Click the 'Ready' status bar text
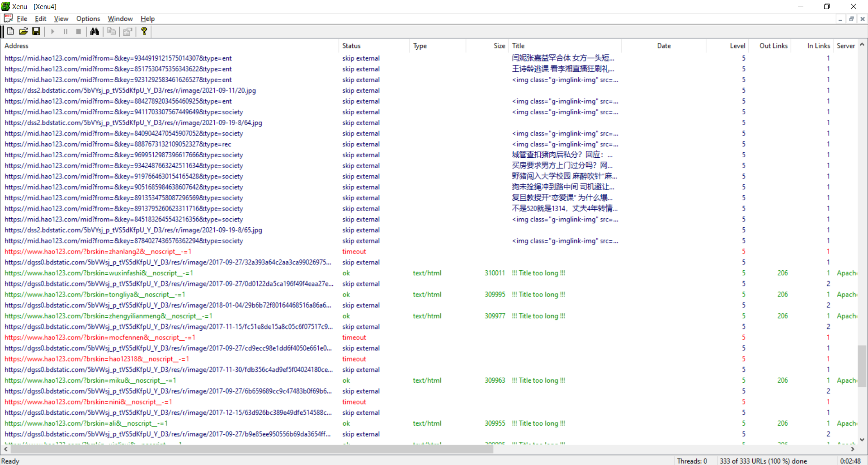 10,461
